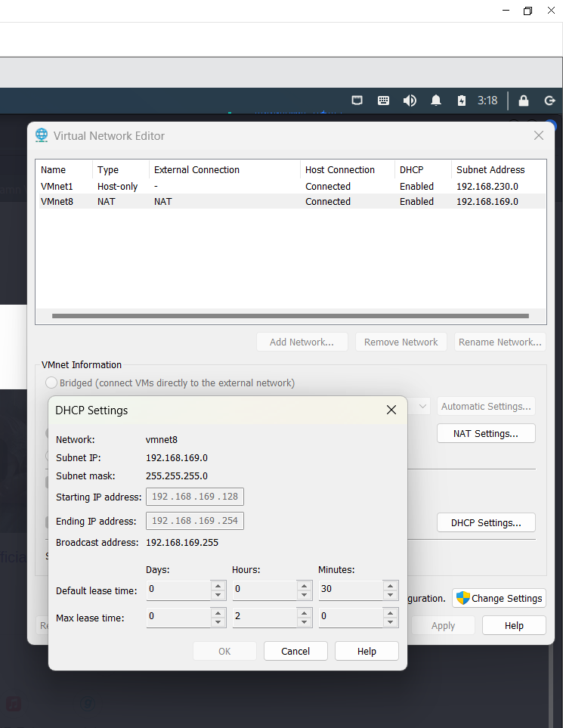Screen dimensions: 563x728
Task: Increase Max lease time Days value
Action: coord(218,613)
